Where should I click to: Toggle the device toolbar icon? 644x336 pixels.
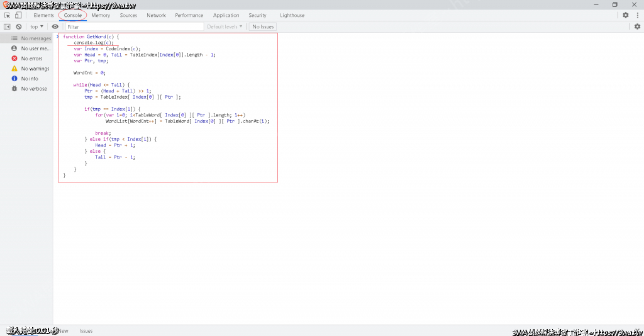pyautogui.click(x=18, y=15)
